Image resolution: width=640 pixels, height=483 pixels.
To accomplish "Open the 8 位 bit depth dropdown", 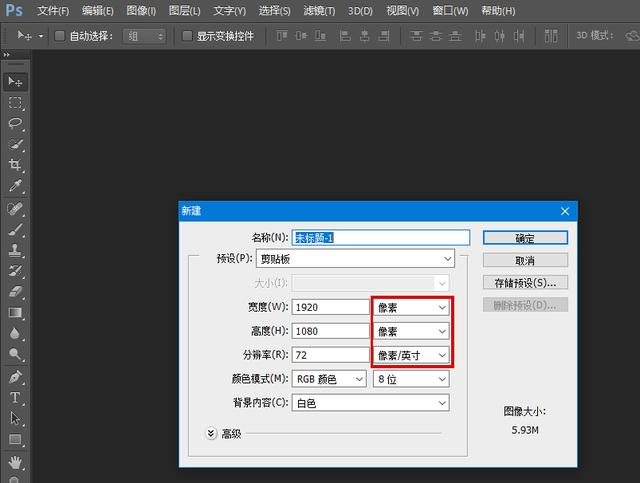I will (x=411, y=379).
